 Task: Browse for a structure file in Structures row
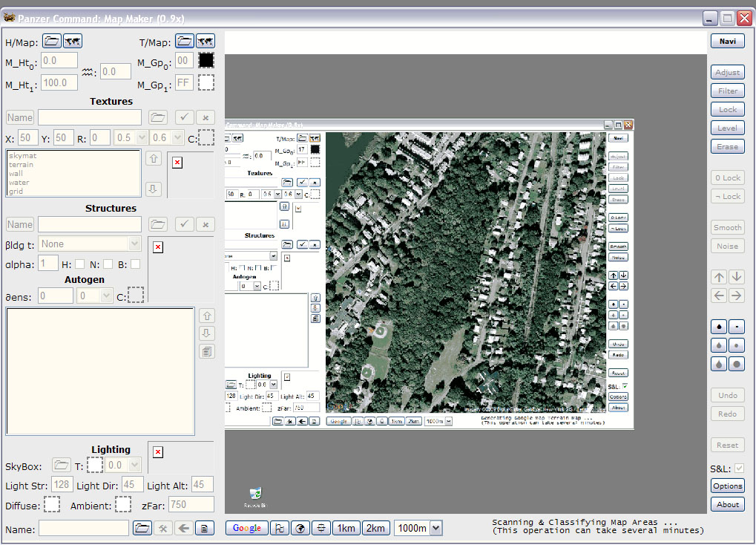[x=158, y=224]
